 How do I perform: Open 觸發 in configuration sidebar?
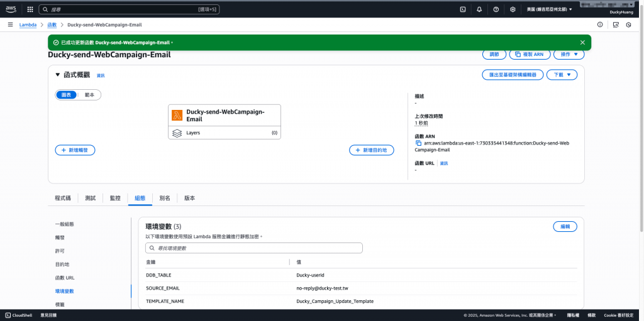[x=60, y=237]
